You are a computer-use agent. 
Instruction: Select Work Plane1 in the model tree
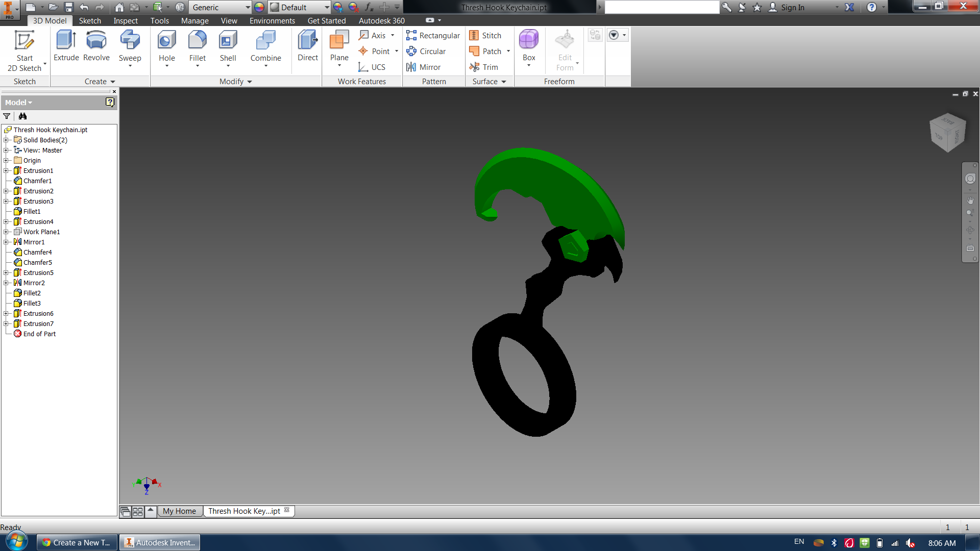(41, 232)
